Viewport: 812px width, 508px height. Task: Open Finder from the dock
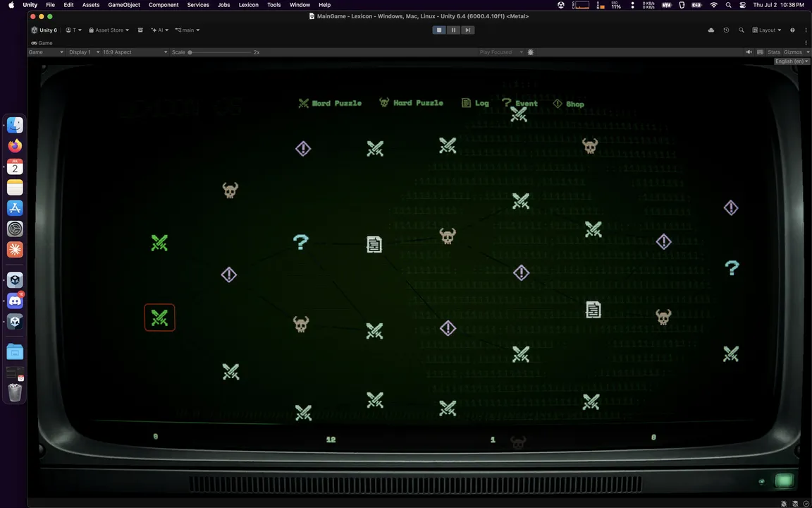[x=15, y=125]
